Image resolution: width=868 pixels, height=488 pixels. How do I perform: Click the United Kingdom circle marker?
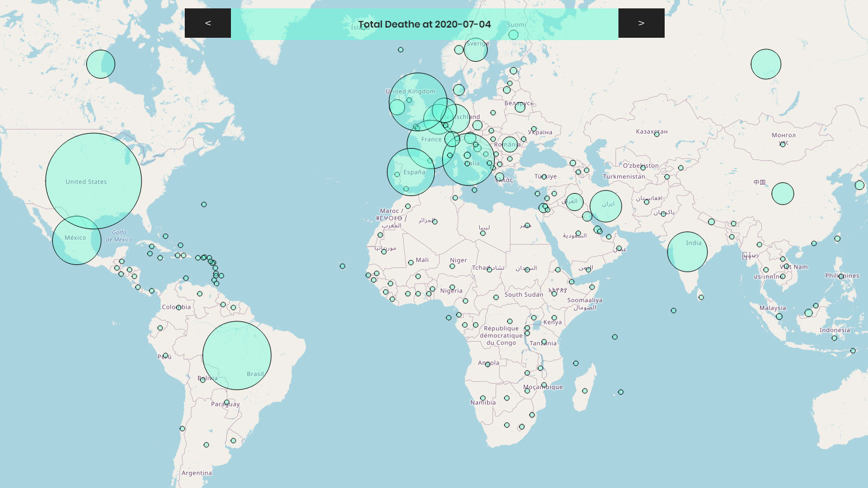click(418, 103)
